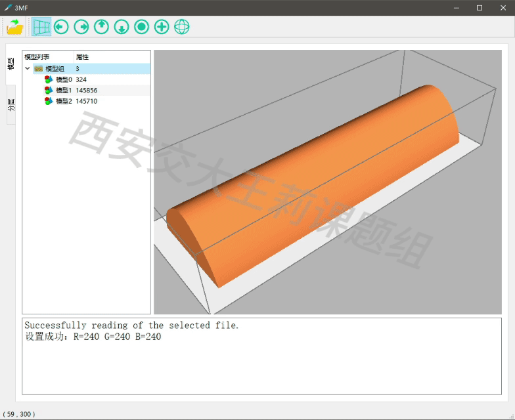Collapse the 模型组 tree node

point(28,69)
